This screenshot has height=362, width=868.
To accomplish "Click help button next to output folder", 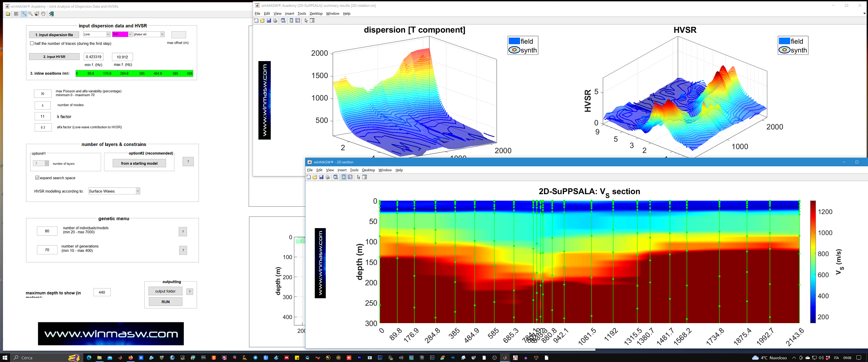I will [190, 291].
